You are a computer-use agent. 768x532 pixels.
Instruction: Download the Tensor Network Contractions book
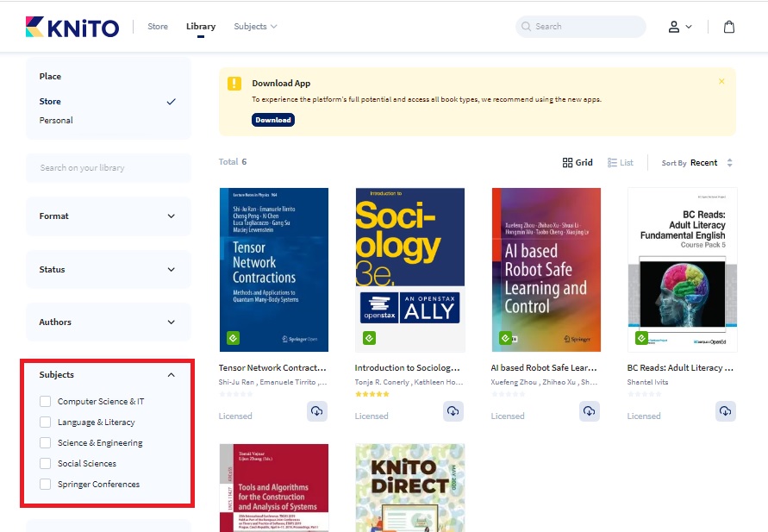click(317, 411)
